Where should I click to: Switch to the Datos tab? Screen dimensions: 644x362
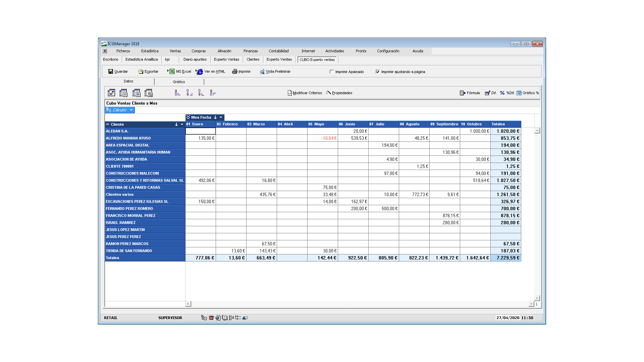[x=128, y=81]
